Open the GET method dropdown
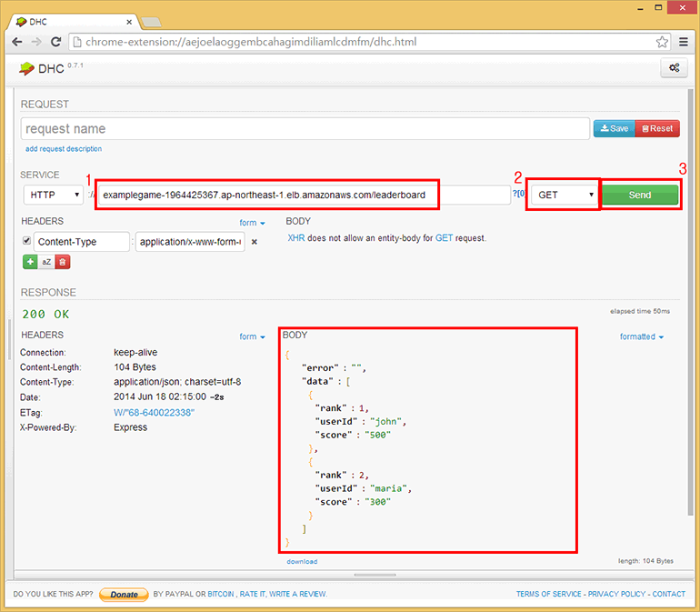 click(x=565, y=195)
